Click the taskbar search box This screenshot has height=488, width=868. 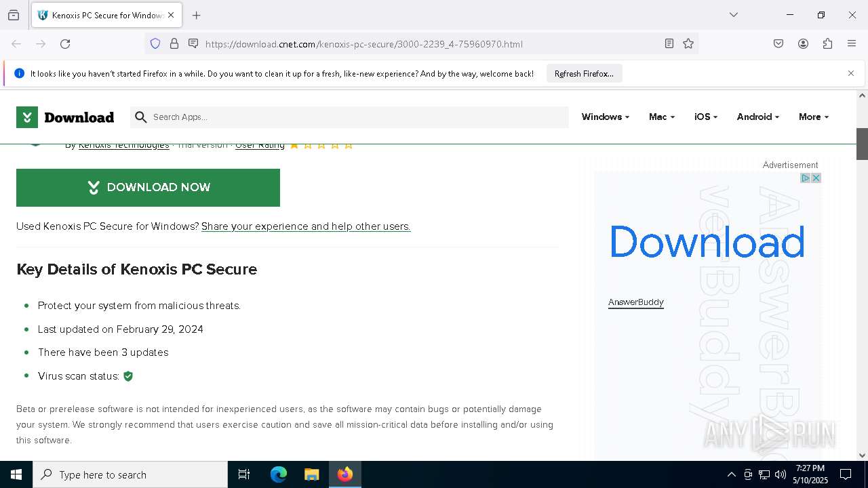130,474
